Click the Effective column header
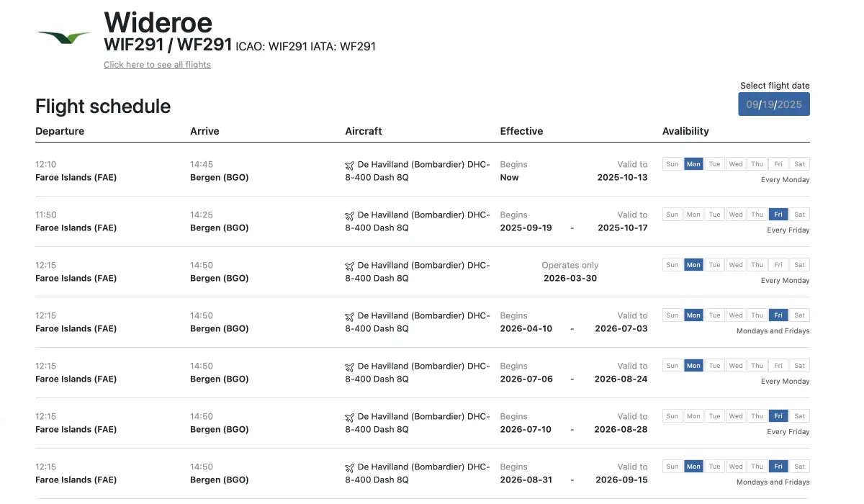 coord(521,131)
